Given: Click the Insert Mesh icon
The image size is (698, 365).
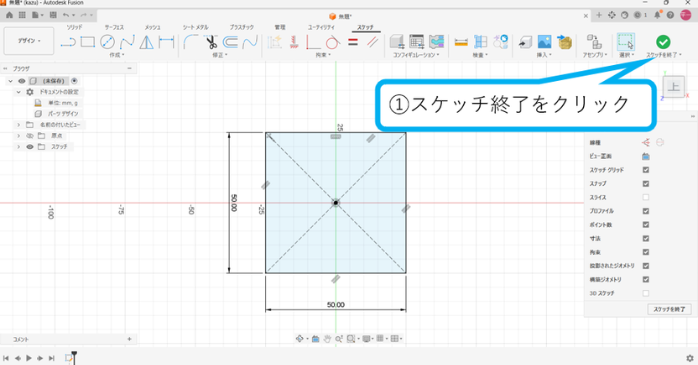Looking at the screenshot, I should point(564,42).
